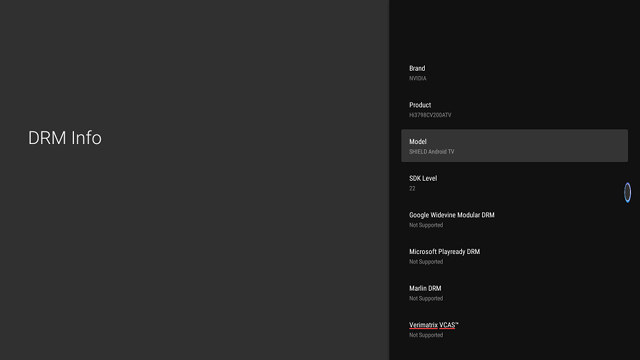Choose the Marlin DRM item

pyautogui.click(x=514, y=293)
